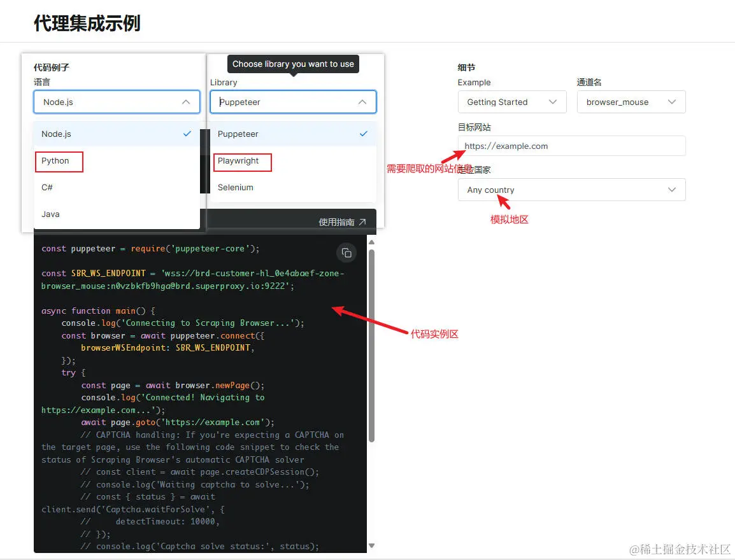Click the 代理集成示例 page heading
The image size is (735, 560).
tap(87, 23)
